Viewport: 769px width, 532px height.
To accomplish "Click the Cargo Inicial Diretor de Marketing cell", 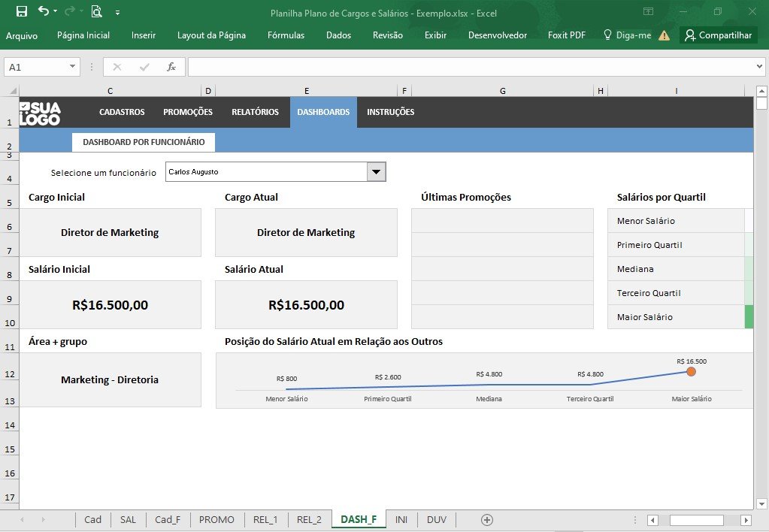I will 110,232.
